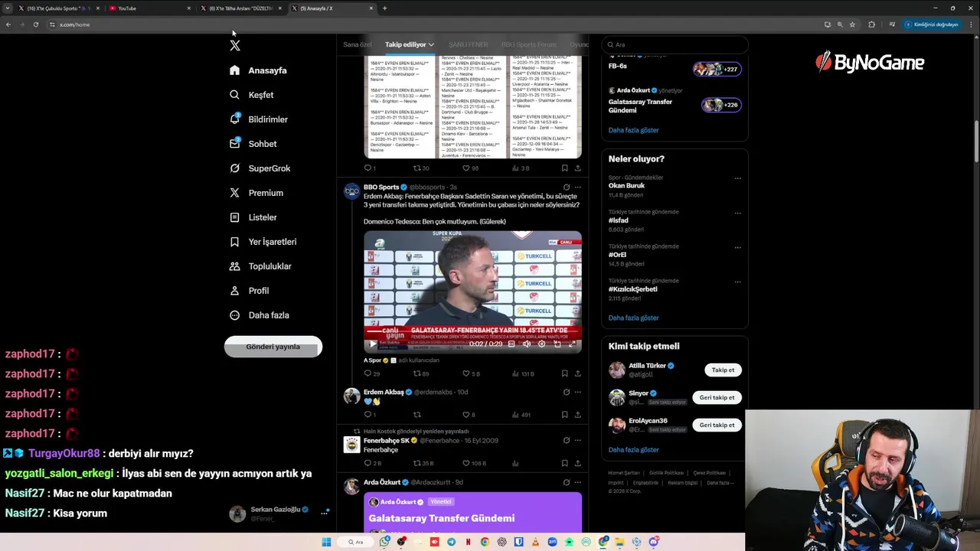
Task: Open Windows Start menu
Action: (326, 542)
